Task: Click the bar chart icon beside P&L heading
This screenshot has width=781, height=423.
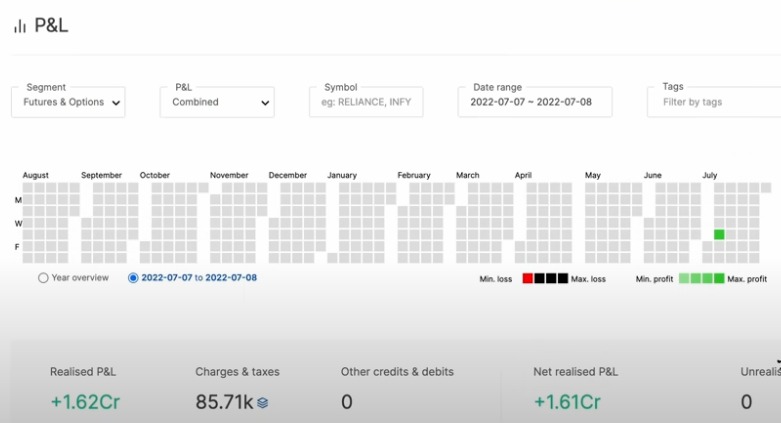Action: (20, 27)
